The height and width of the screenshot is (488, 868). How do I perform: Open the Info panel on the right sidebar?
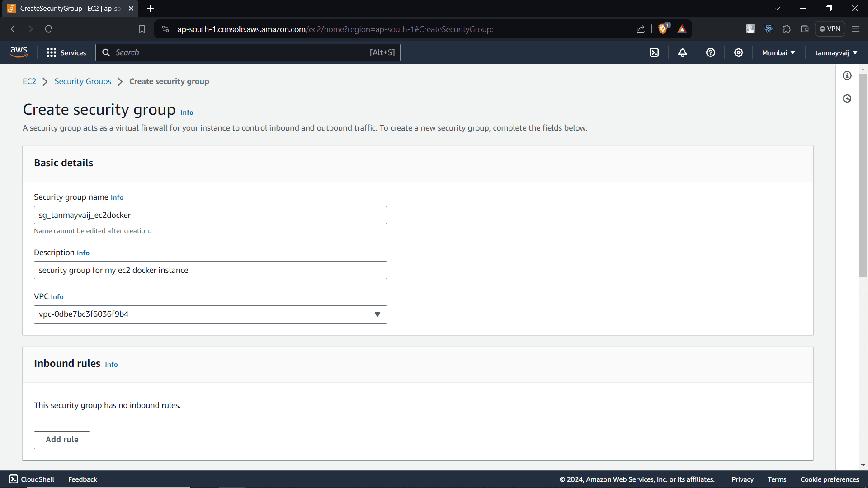847,75
